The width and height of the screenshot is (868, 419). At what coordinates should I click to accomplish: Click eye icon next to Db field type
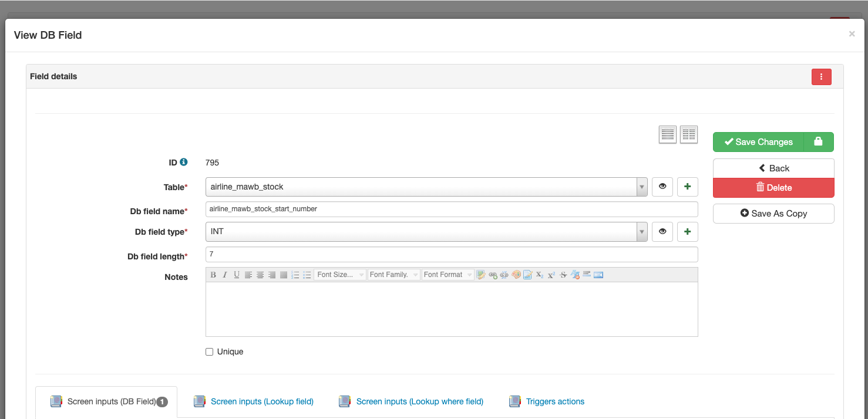[662, 232]
